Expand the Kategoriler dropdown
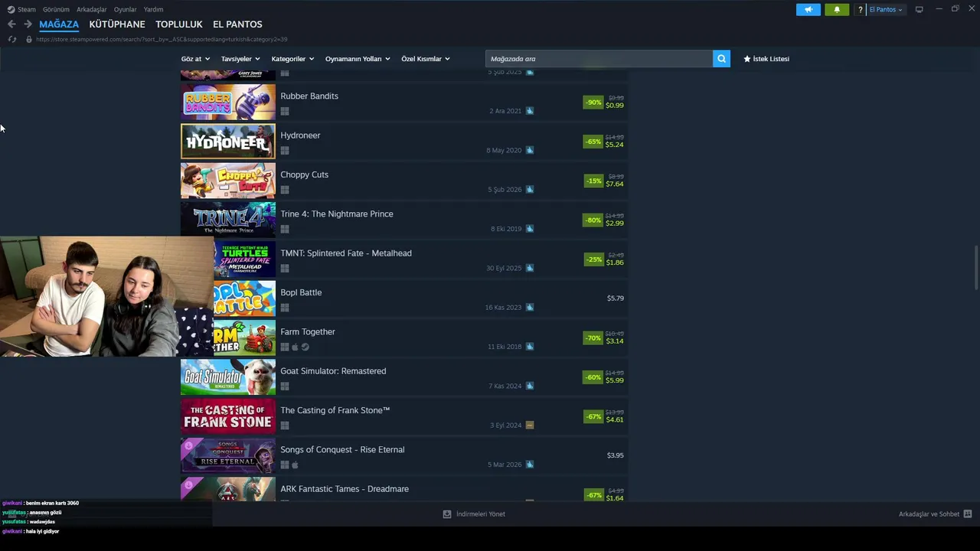980x551 pixels. tap(292, 59)
